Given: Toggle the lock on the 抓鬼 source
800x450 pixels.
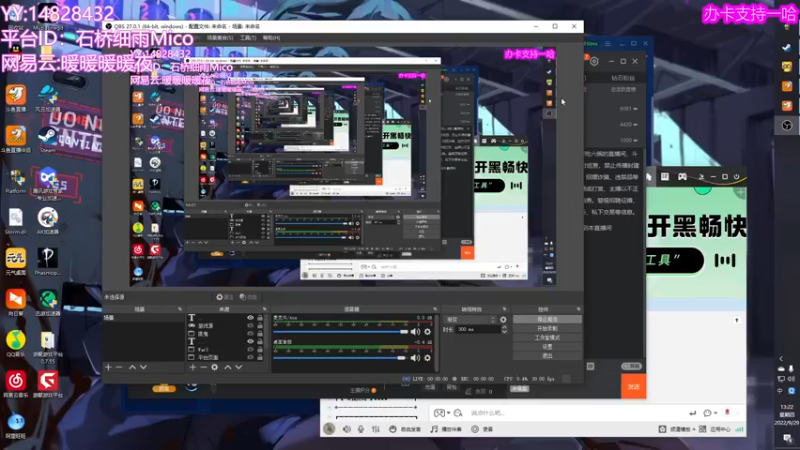Looking at the screenshot, I should pos(260,334).
